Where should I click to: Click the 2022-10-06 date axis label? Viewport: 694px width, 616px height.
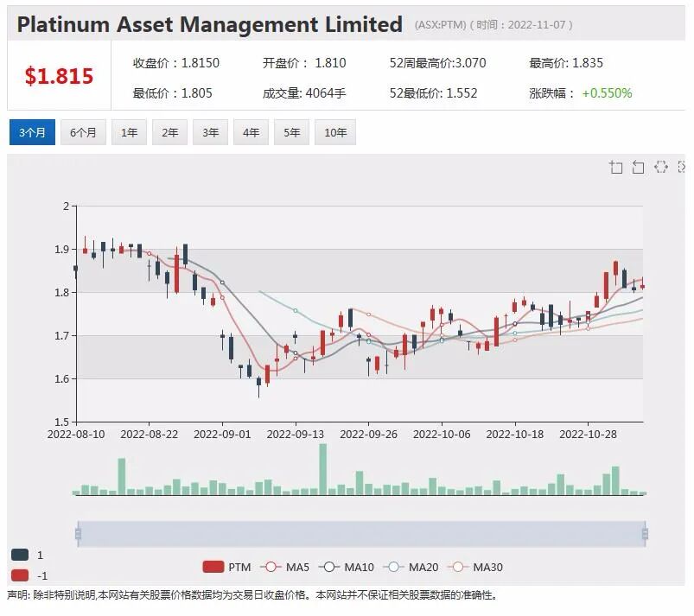(x=442, y=434)
